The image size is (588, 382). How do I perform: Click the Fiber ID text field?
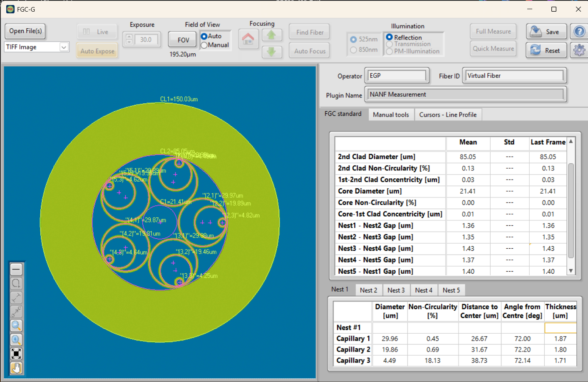click(x=514, y=76)
